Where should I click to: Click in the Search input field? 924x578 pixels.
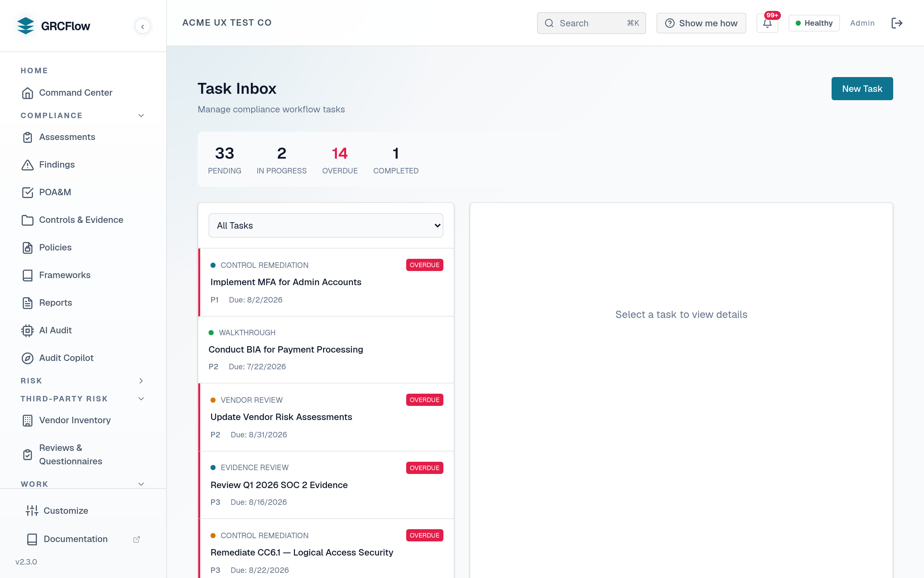click(x=591, y=23)
